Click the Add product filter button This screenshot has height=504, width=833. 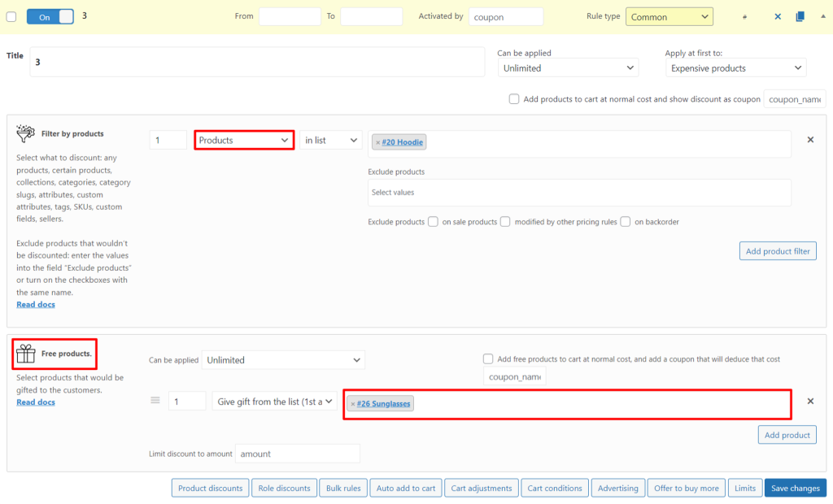pyautogui.click(x=778, y=251)
